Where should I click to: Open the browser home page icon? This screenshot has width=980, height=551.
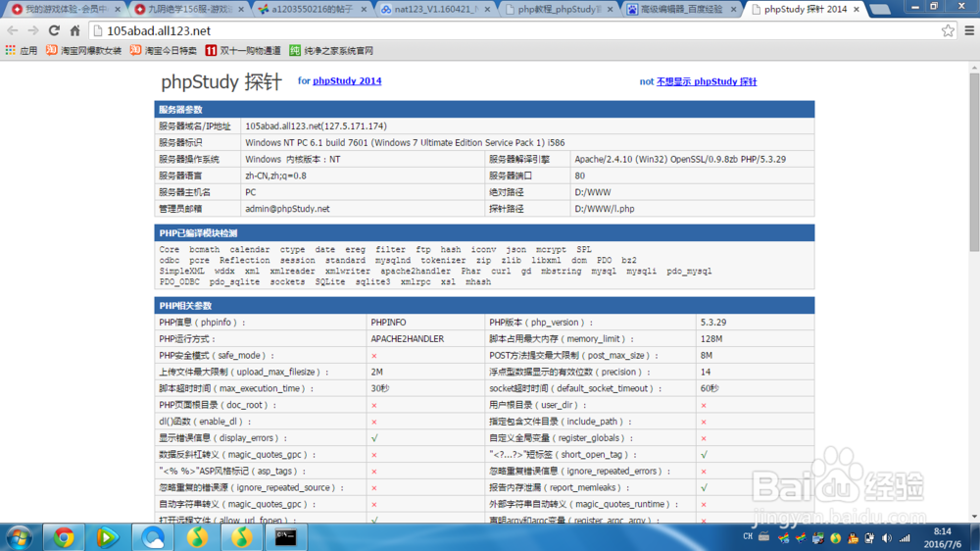75,30
